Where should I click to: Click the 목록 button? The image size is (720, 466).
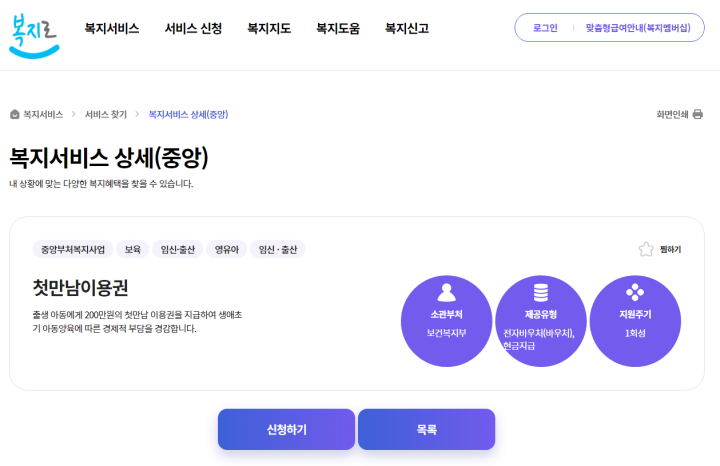(427, 429)
